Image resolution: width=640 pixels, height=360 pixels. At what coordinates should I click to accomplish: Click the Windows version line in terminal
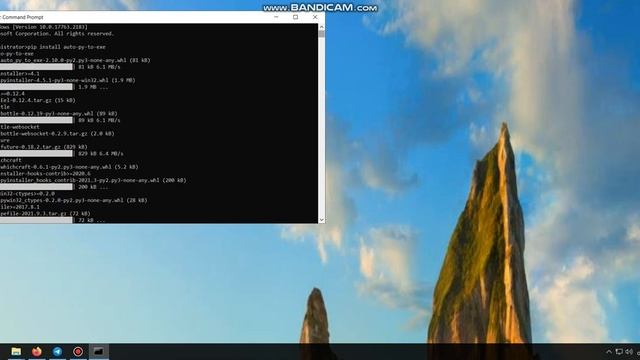tap(44, 27)
